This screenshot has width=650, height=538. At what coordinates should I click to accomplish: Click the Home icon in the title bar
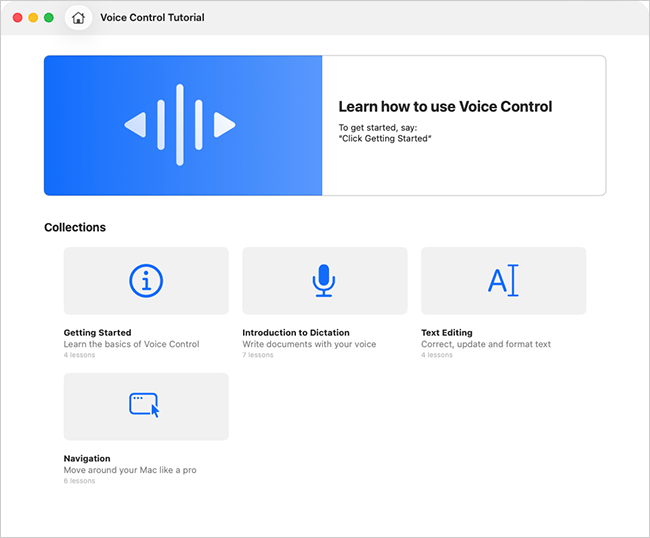78,18
